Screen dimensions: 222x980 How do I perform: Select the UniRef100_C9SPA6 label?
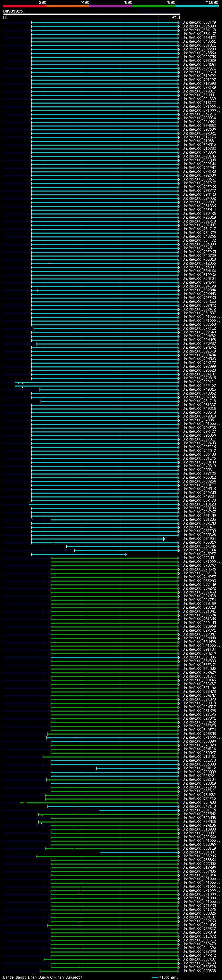coord(199,856)
